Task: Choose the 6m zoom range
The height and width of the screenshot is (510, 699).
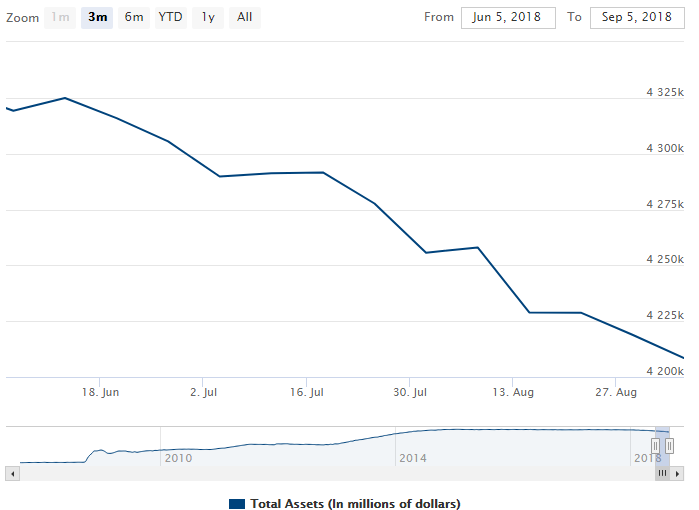Action: [x=134, y=18]
